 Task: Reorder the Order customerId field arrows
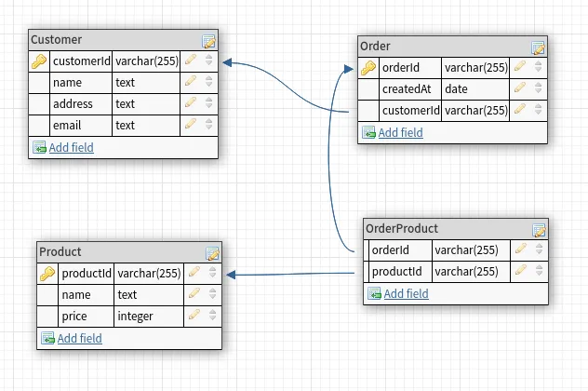pyautogui.click(x=538, y=110)
